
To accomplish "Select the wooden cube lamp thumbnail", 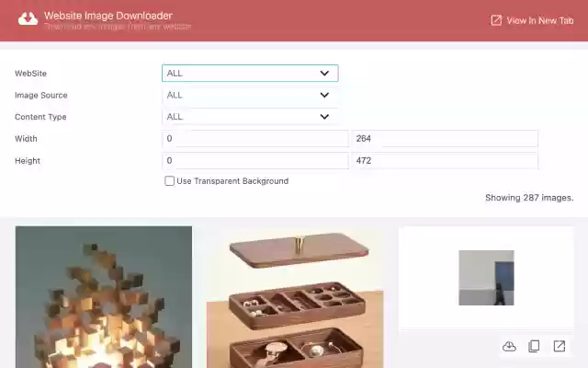I will click(104, 297).
